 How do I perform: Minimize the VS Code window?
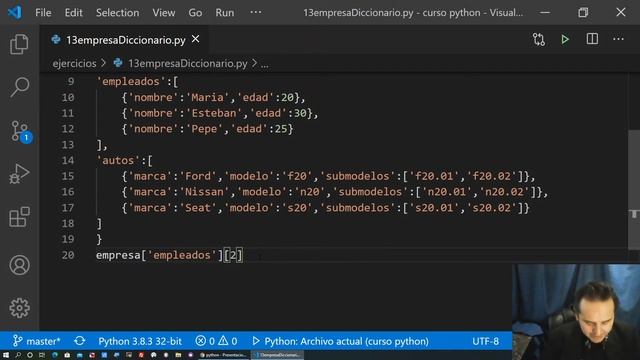click(x=545, y=12)
